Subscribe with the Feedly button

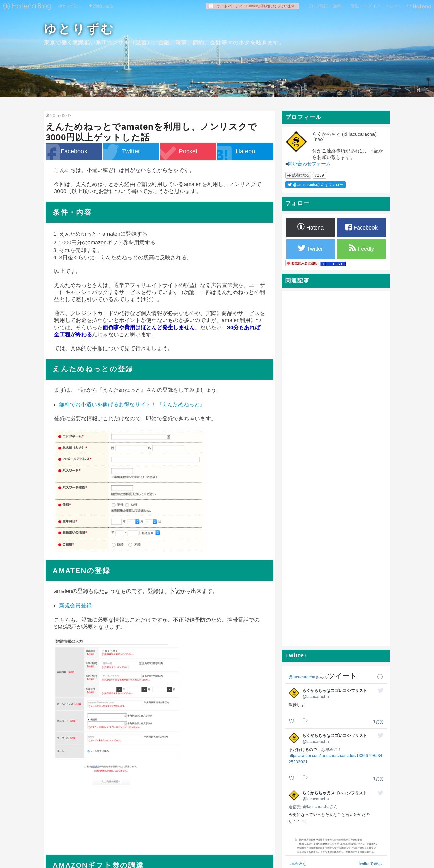pyautogui.click(x=361, y=249)
